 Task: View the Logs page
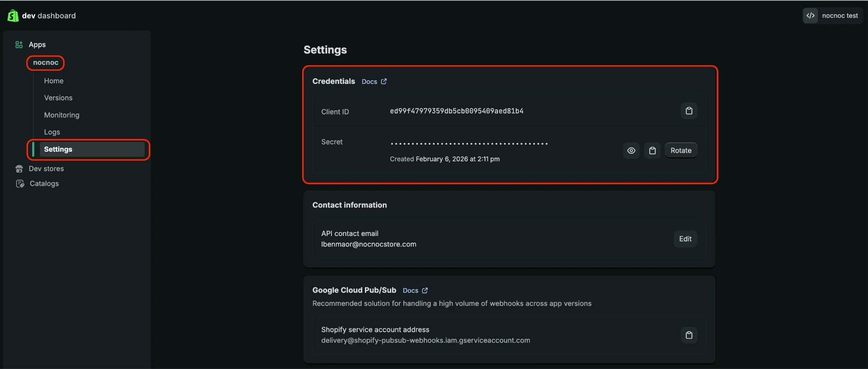(x=52, y=132)
